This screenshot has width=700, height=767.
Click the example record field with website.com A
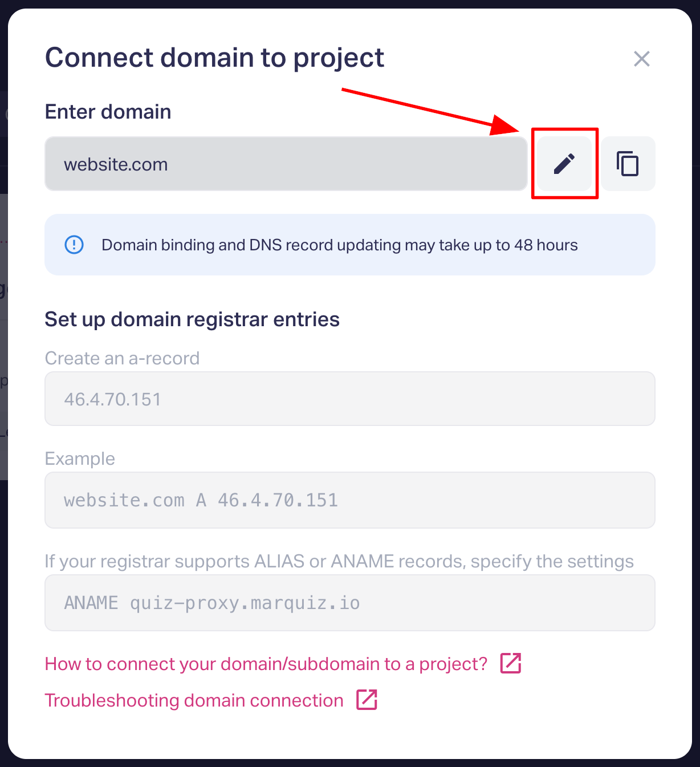pos(349,500)
